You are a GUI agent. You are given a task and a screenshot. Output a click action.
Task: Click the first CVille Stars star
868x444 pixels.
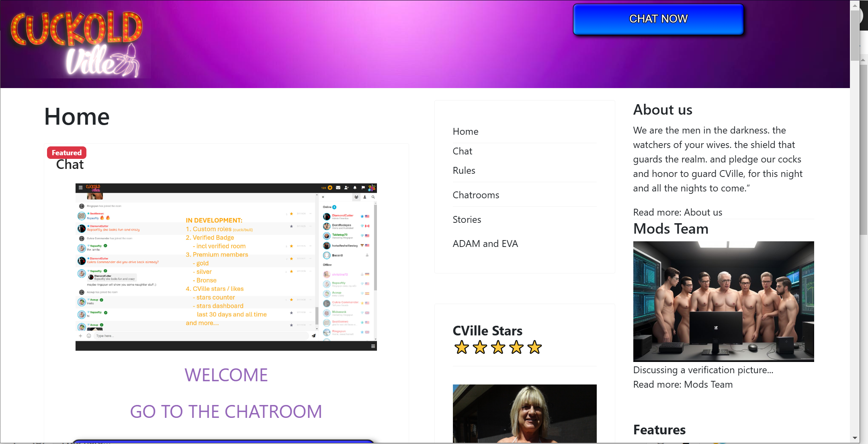(462, 347)
